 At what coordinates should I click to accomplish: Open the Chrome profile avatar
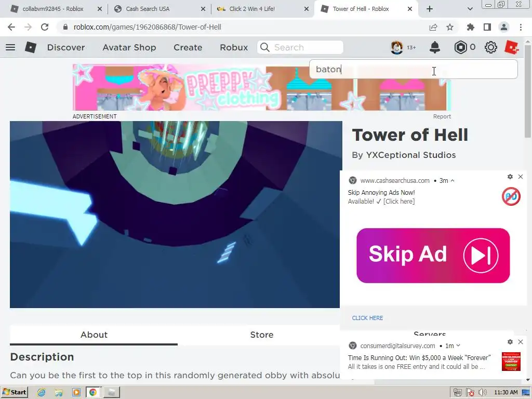coord(504,27)
